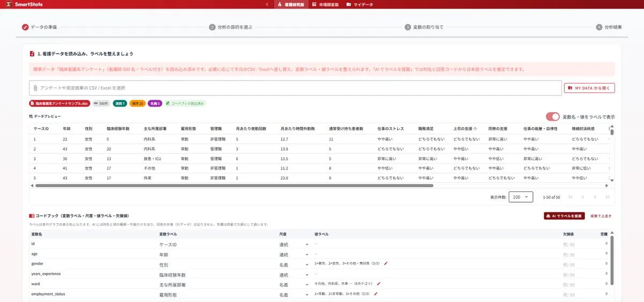Click the AI でラベルを提案 button
The width and height of the screenshot is (644, 302).
[x=564, y=216]
